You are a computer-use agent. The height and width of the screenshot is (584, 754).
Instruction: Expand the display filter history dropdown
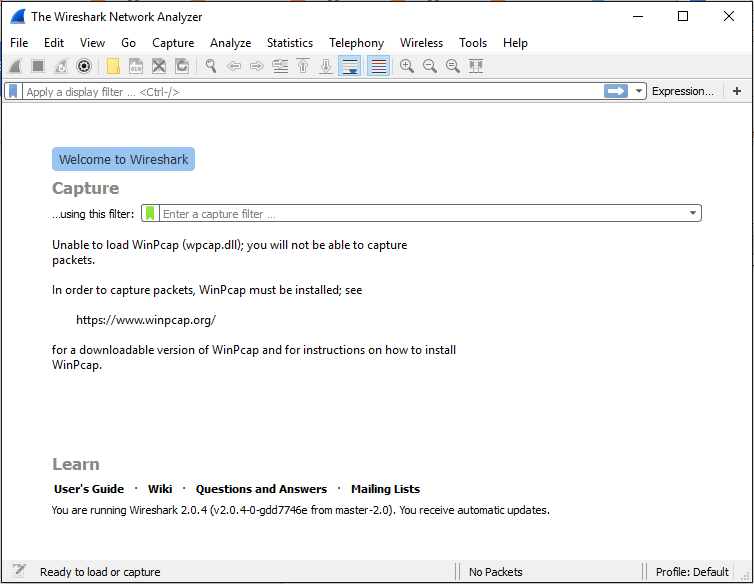[x=639, y=91]
